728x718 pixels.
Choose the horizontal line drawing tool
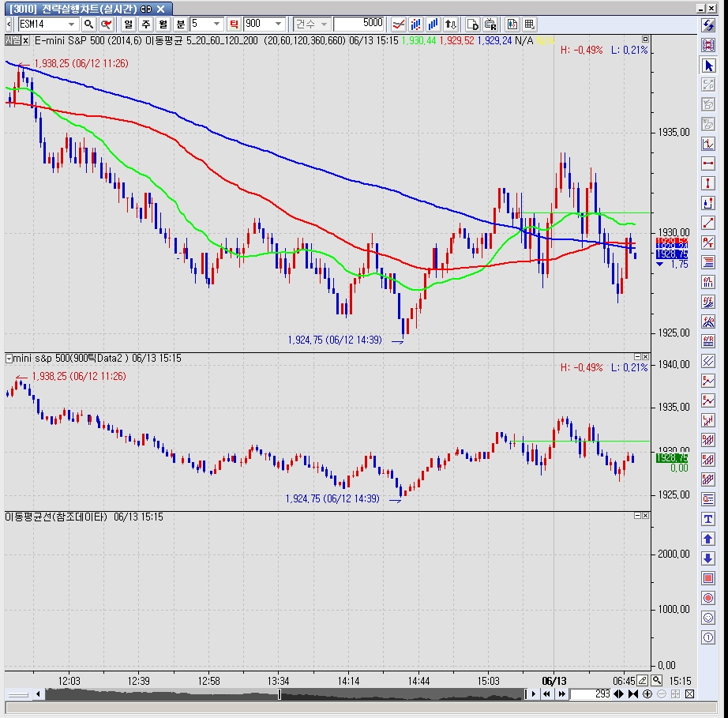(708, 164)
